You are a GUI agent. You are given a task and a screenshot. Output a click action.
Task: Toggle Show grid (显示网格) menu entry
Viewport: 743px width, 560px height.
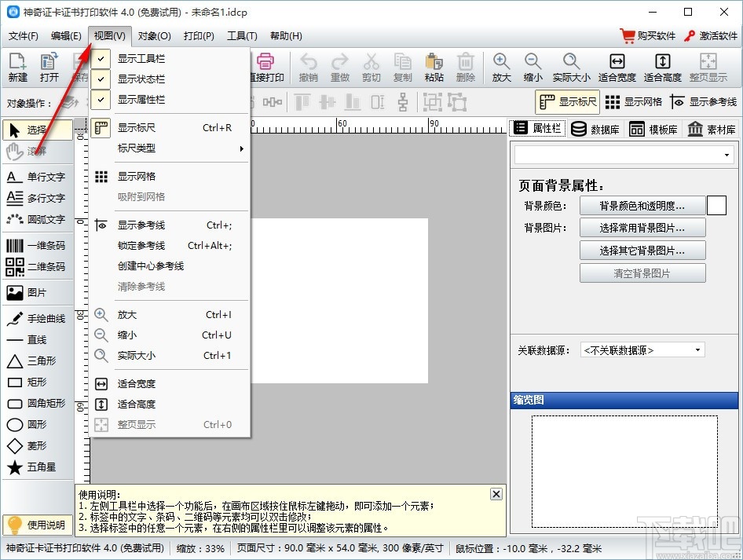170,177
